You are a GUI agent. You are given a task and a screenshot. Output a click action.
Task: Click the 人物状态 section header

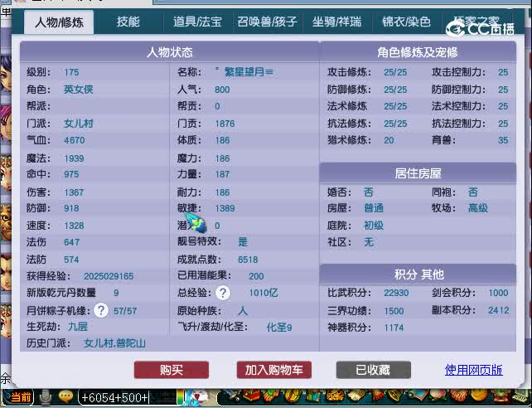(169, 52)
